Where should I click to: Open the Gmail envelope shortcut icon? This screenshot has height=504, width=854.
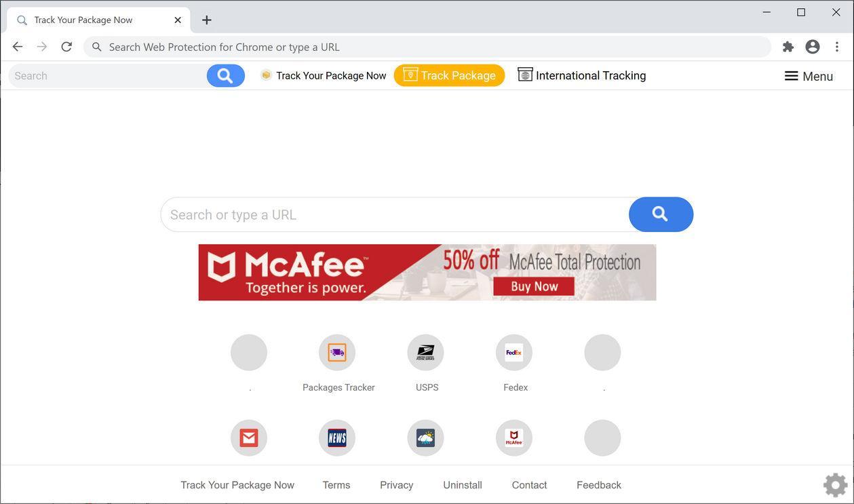[x=249, y=438]
